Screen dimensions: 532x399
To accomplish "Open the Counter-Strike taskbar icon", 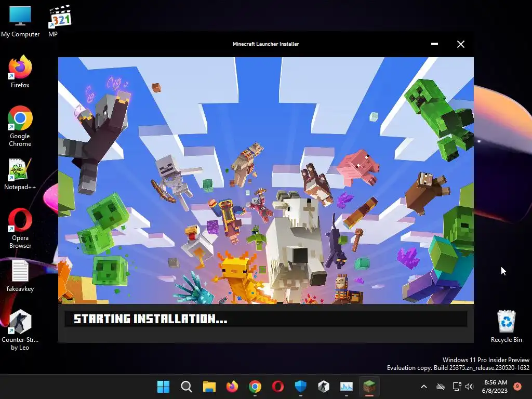I will (x=324, y=387).
